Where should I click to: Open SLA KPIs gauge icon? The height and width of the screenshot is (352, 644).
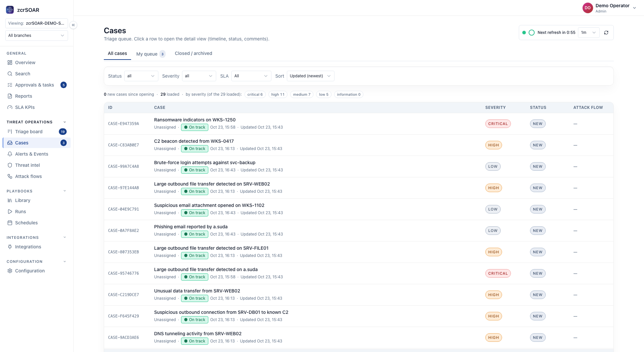[10, 107]
